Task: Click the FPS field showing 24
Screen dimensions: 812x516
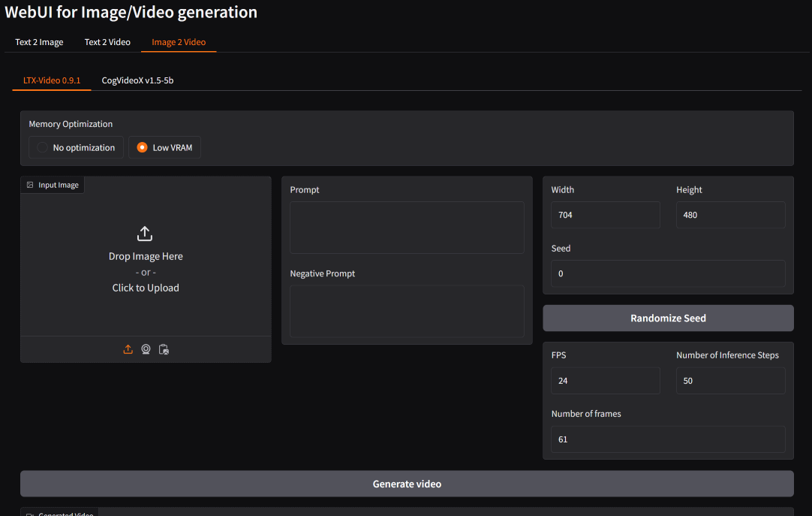Action: [x=606, y=381]
